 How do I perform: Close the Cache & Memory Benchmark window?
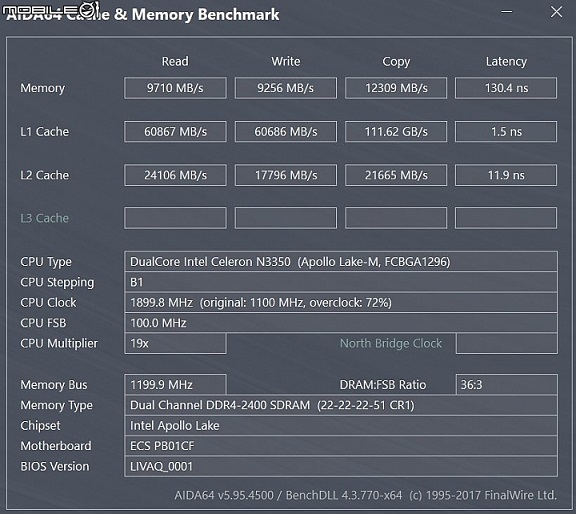[556, 12]
